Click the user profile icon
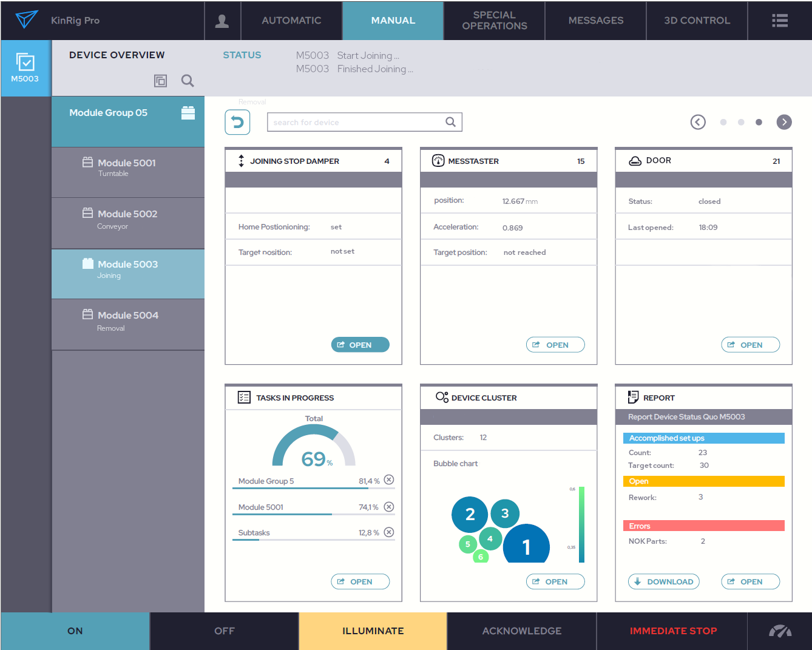812x650 pixels. pyautogui.click(x=222, y=21)
